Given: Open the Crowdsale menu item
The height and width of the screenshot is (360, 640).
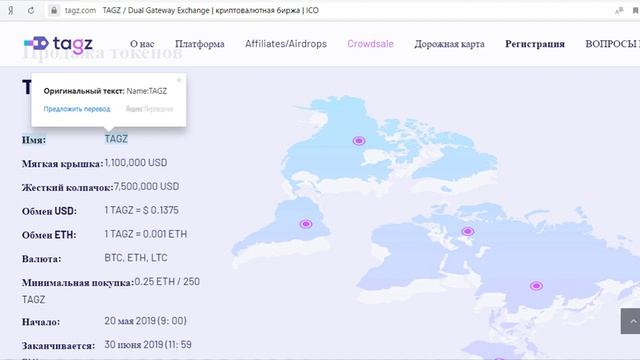Looking at the screenshot, I should coord(370,44).
